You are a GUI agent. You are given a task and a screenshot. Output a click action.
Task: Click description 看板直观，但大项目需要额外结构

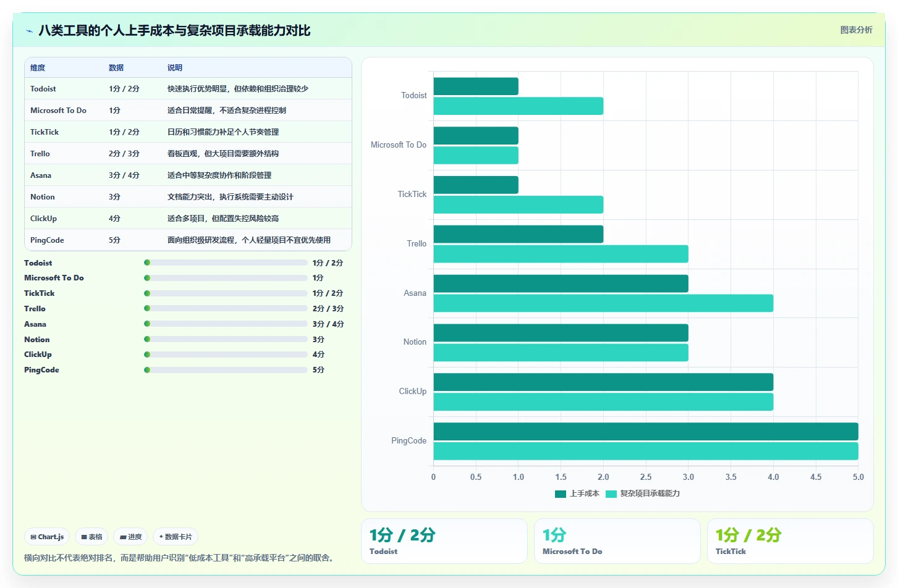point(223,154)
